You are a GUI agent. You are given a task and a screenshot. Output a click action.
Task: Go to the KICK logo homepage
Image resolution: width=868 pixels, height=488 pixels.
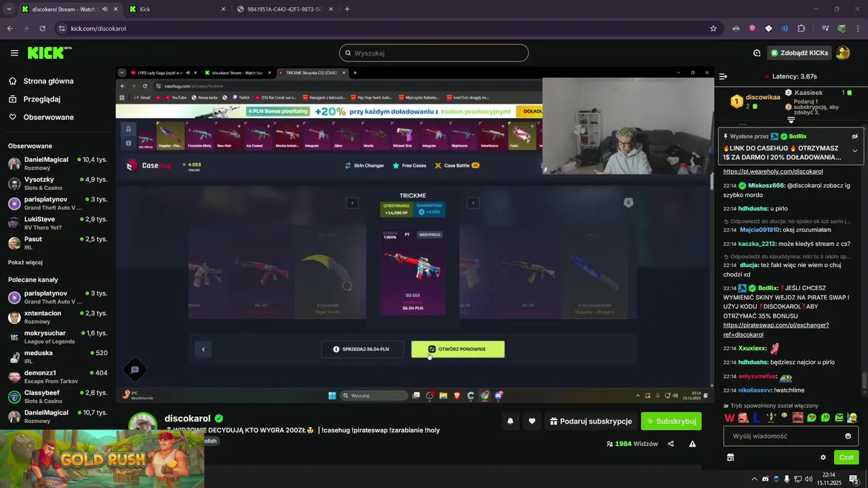click(50, 53)
